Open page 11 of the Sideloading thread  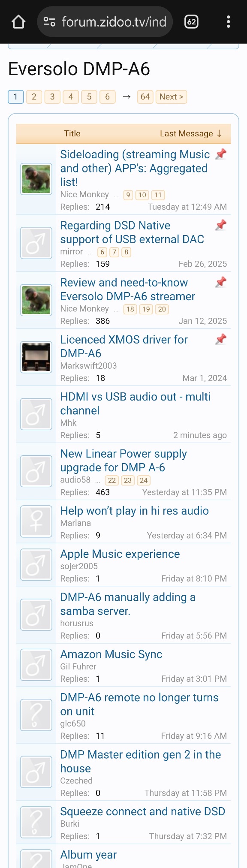pyautogui.click(x=158, y=195)
